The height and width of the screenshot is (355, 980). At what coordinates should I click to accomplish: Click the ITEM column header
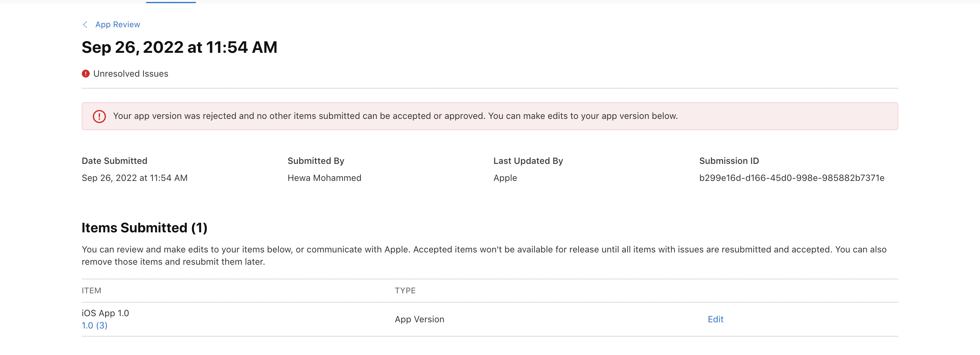point(91,291)
